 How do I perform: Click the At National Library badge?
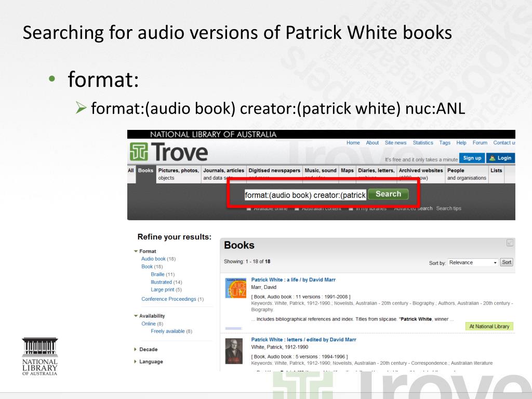click(x=489, y=326)
